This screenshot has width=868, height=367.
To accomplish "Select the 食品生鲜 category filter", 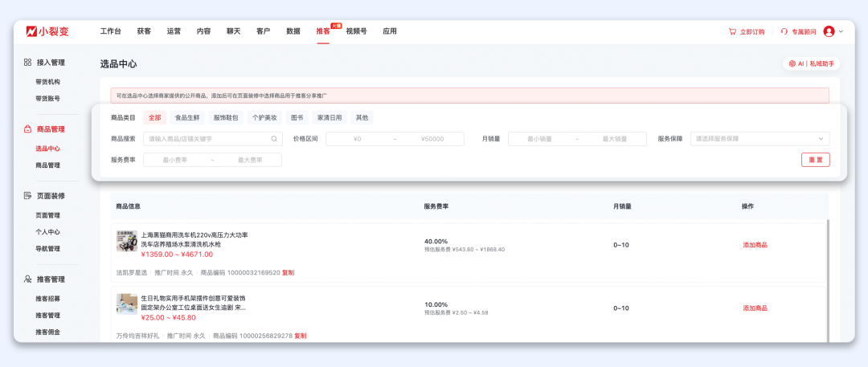I will [x=188, y=117].
